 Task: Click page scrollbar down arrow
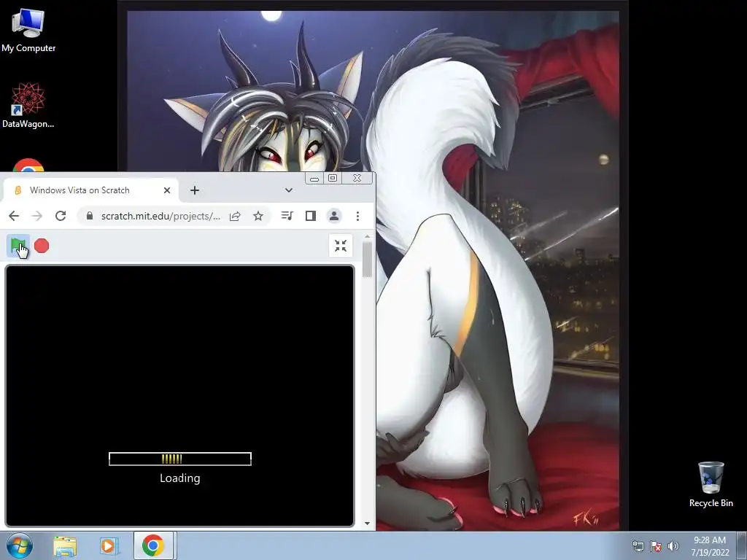click(367, 524)
